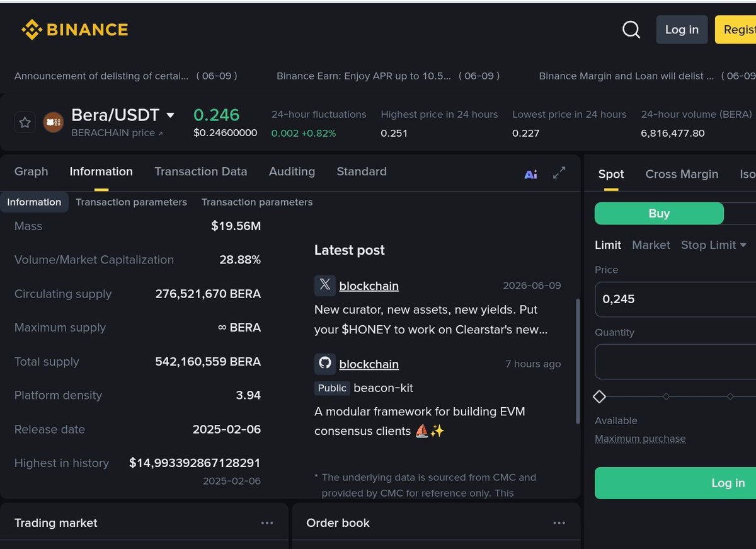Click the Public repository badge
The width and height of the screenshot is (756, 549).
coord(332,388)
